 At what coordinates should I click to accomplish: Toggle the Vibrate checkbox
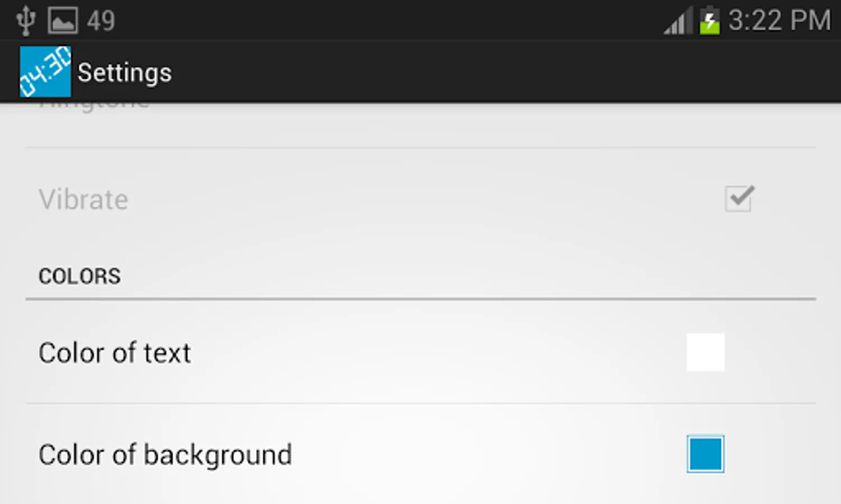[739, 199]
